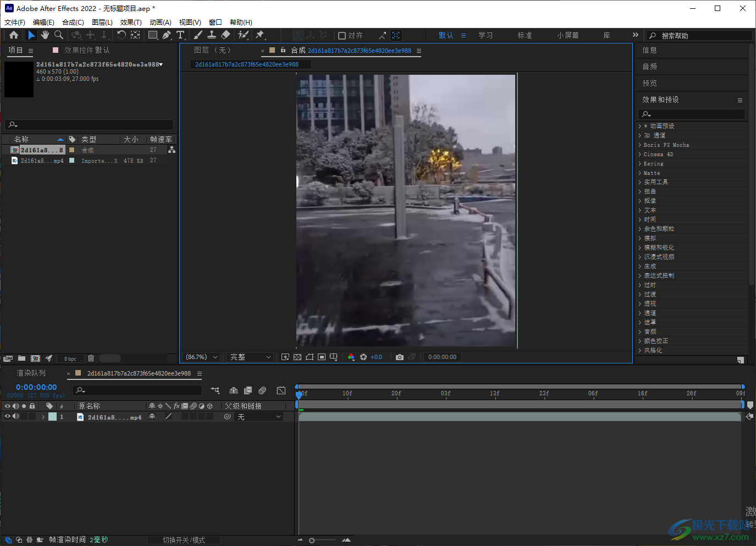Viewport: 756px width, 546px height.
Task: Toggle the fast previews 3D draft button
Action: click(285, 357)
